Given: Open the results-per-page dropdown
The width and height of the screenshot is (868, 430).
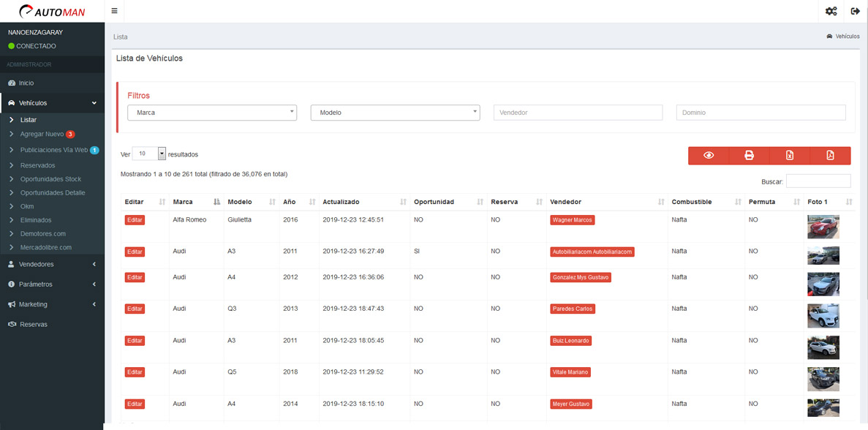Looking at the screenshot, I should pyautogui.click(x=149, y=154).
